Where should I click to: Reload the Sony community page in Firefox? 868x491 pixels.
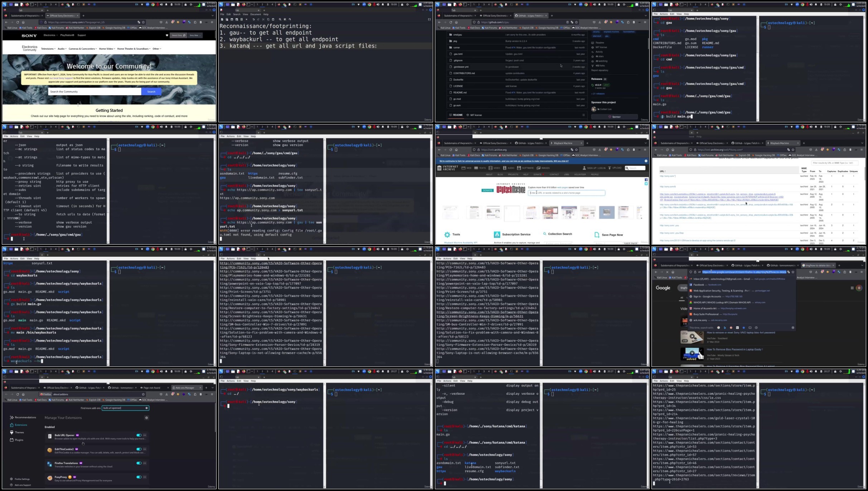[x=18, y=22]
